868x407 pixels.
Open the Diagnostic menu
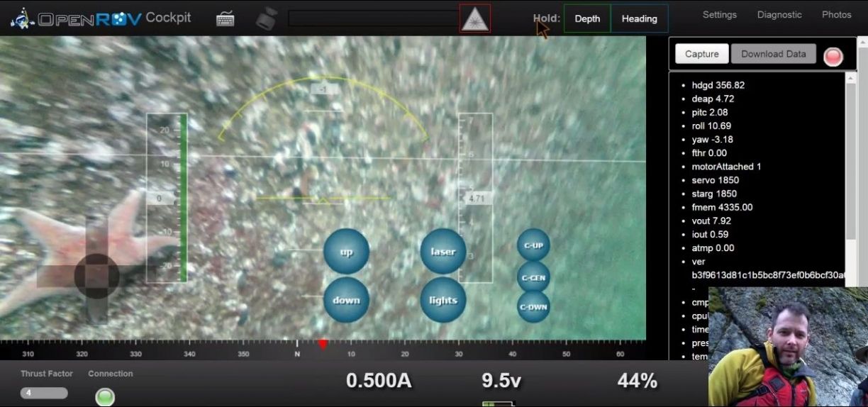pos(779,15)
